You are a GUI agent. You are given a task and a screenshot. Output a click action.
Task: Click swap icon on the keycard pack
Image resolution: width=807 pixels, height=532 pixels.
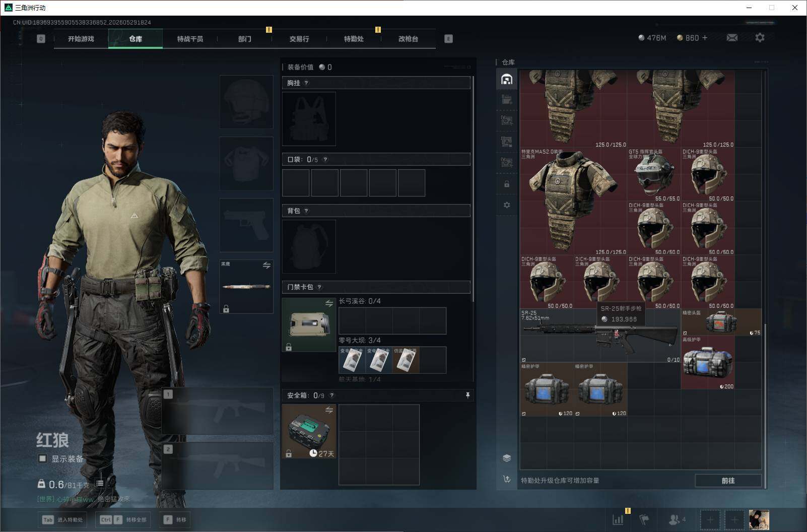[329, 303]
